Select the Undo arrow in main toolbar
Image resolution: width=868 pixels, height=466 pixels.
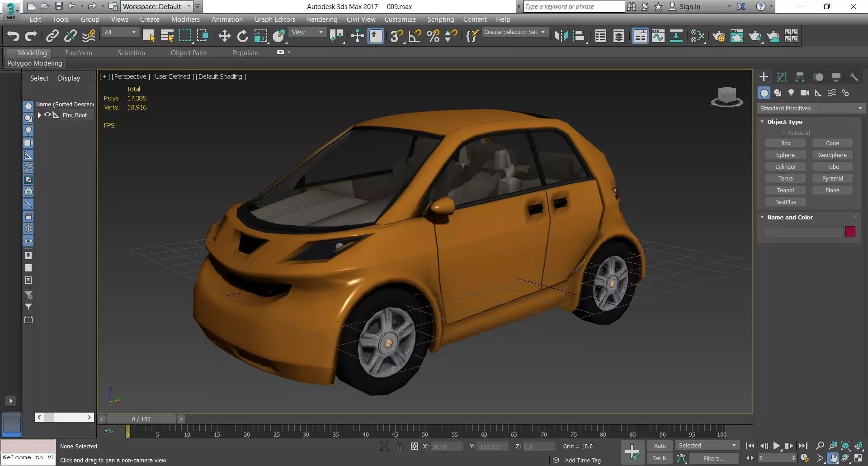[x=13, y=36]
